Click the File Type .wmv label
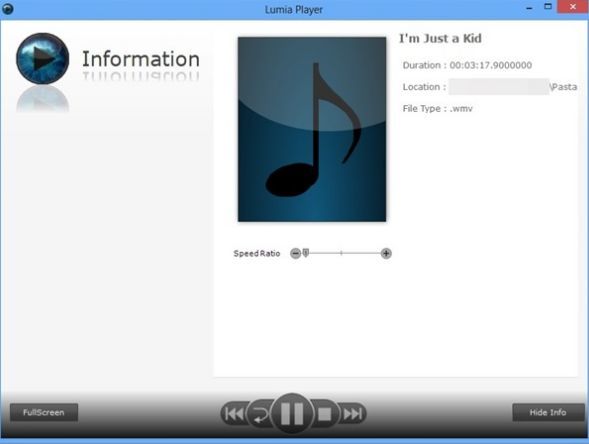Viewport: 589px width, 444px height. point(437,109)
